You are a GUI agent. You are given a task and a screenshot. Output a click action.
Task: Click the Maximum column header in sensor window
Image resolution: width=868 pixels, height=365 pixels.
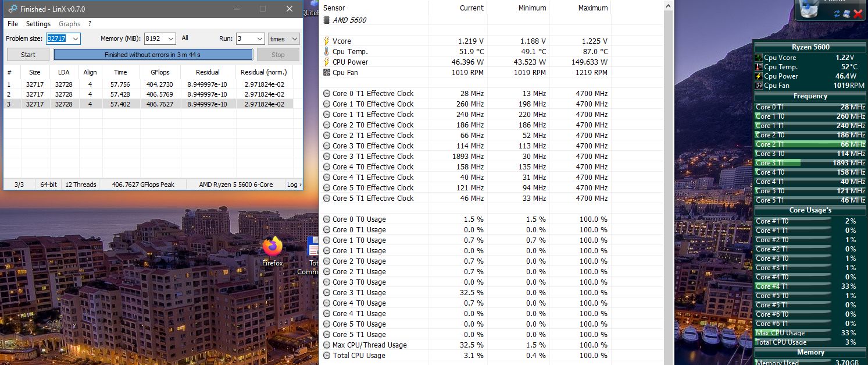point(592,8)
